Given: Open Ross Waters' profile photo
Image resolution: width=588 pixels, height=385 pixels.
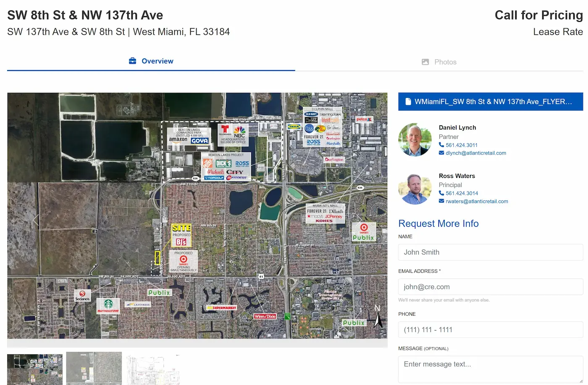Looking at the screenshot, I should (x=415, y=189).
